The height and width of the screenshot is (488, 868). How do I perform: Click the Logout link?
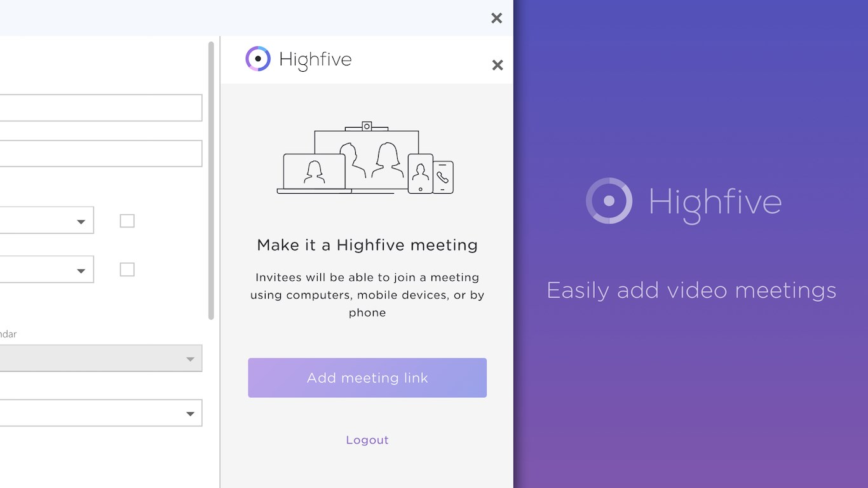pos(367,440)
